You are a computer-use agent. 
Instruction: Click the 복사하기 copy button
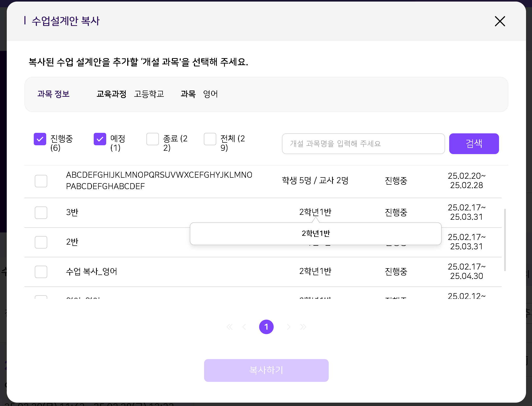266,370
